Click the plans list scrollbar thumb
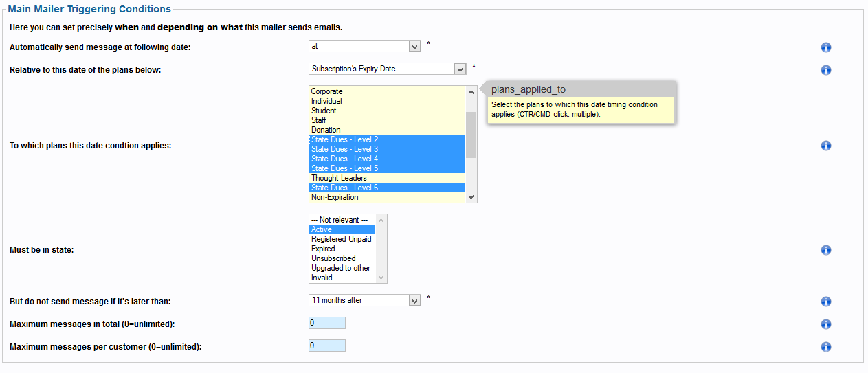 pos(471,135)
